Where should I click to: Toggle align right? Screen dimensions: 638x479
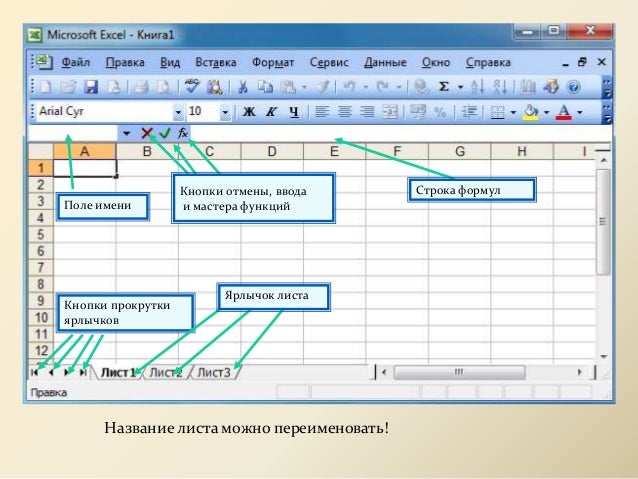coord(367,112)
